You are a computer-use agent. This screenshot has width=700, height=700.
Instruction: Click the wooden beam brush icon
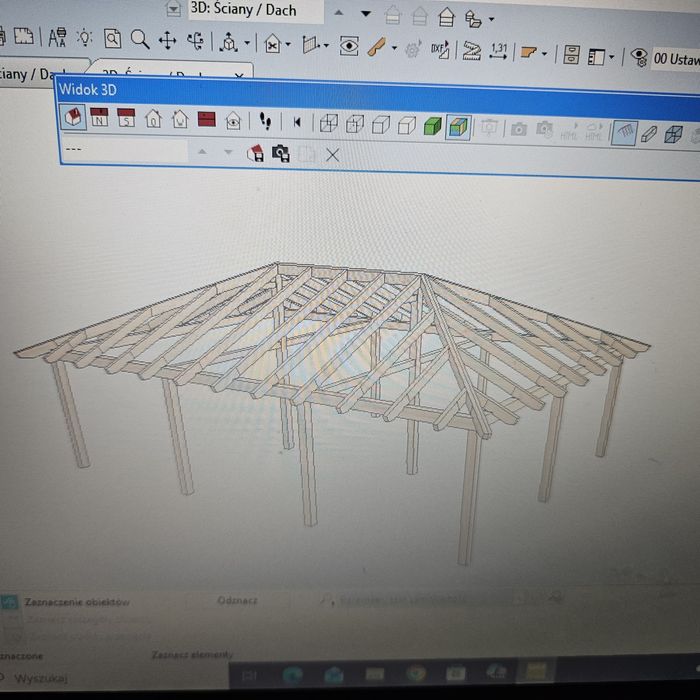pos(377,47)
